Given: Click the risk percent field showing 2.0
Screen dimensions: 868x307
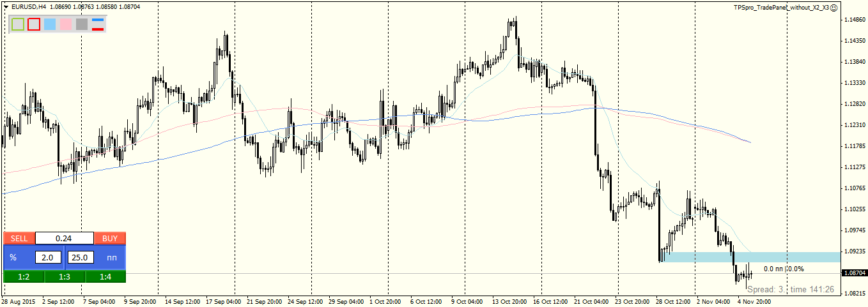Looking at the screenshot, I should click(48, 257).
